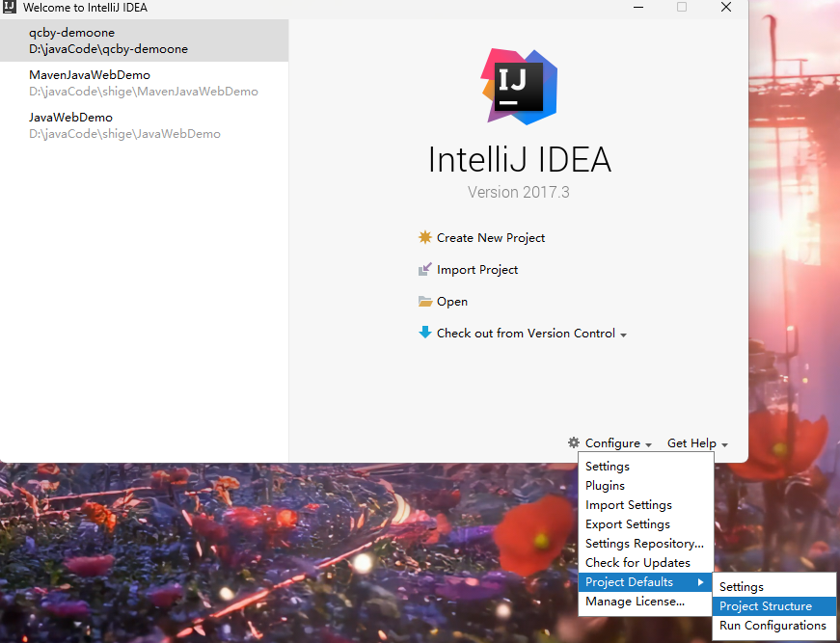Select Plugins in the Configure menu
The height and width of the screenshot is (643, 840).
pos(646,486)
